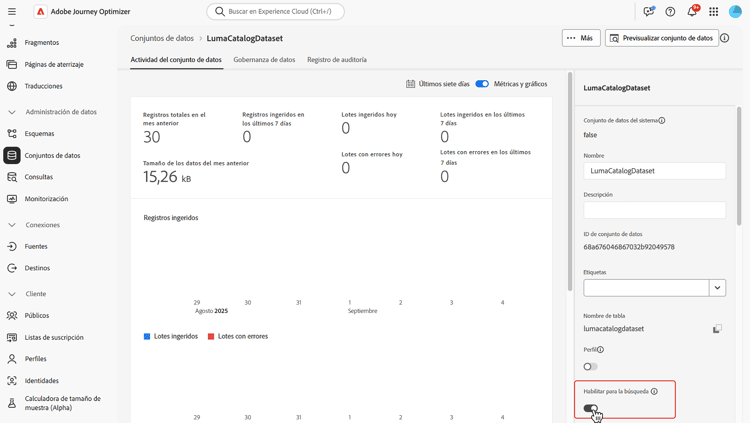Screen dimensions: 750x424
Task: Click the Listas de suscripción icon
Action: coord(12,337)
